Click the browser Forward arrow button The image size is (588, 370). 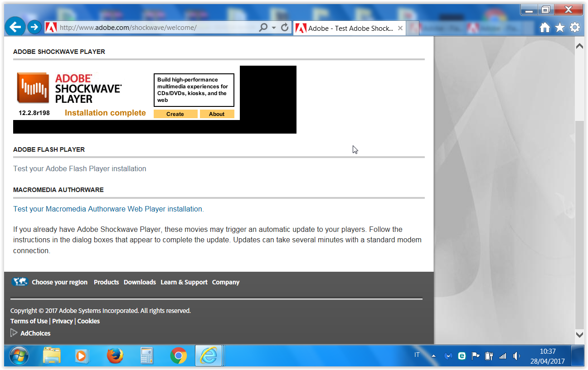coord(34,27)
